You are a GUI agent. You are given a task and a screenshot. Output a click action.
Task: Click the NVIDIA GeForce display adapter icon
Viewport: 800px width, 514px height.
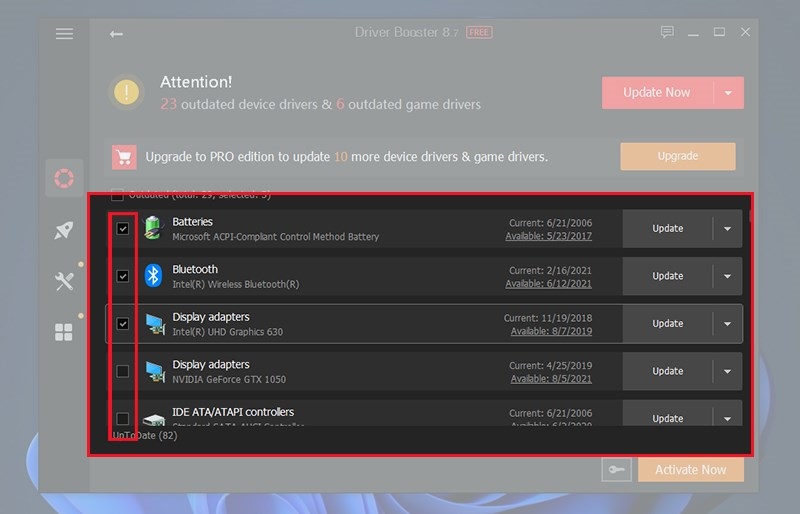pyautogui.click(x=155, y=372)
